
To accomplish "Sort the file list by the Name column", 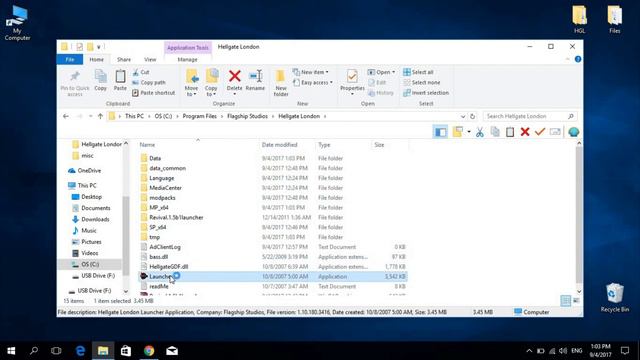I will [x=147, y=145].
